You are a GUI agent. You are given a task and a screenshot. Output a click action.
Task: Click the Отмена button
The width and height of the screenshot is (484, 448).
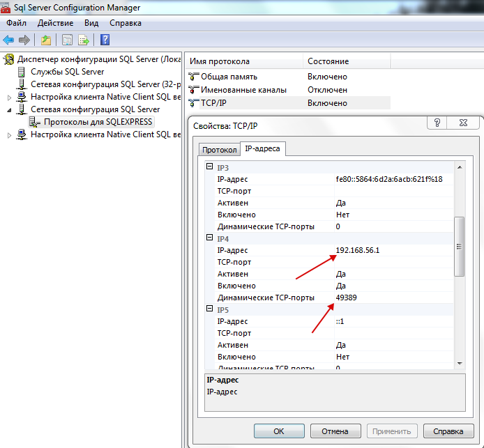pos(335,431)
